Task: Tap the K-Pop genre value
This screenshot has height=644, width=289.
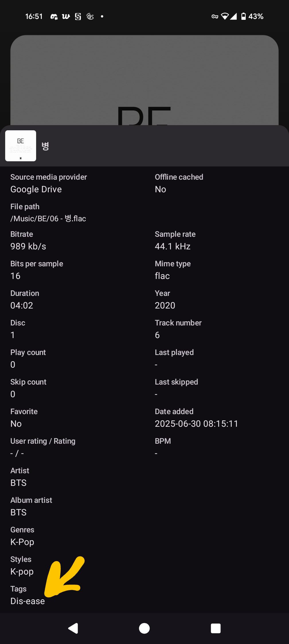Action: coord(22,542)
